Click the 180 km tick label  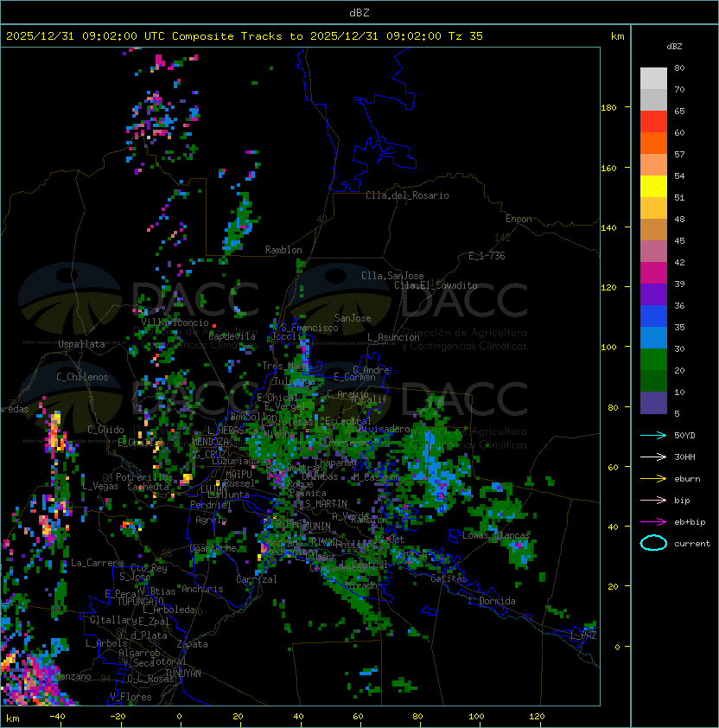608,108
